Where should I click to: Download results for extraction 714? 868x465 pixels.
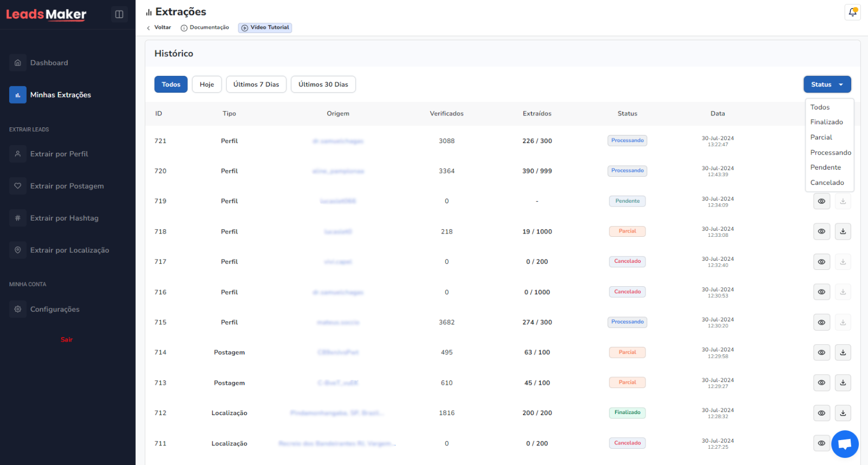click(x=843, y=352)
